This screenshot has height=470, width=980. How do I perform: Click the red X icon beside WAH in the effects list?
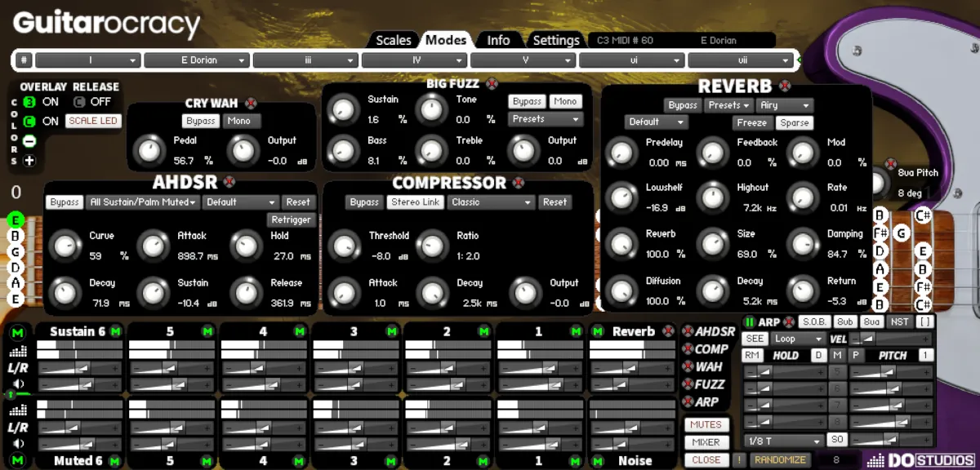click(x=688, y=367)
